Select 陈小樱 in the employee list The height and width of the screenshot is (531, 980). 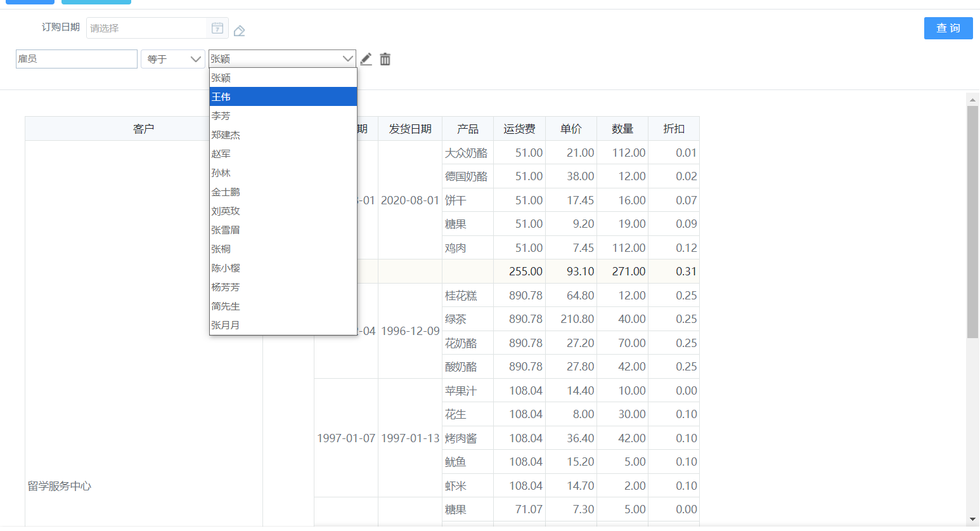click(x=283, y=268)
